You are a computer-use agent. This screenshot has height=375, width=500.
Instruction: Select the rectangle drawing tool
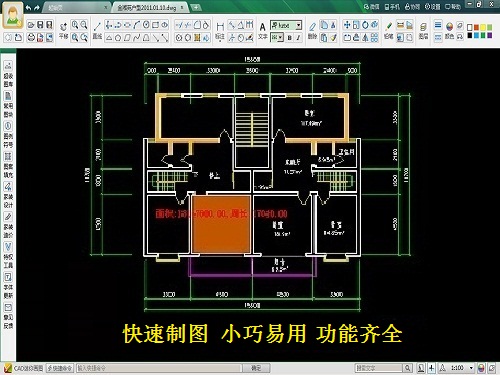pos(155,25)
